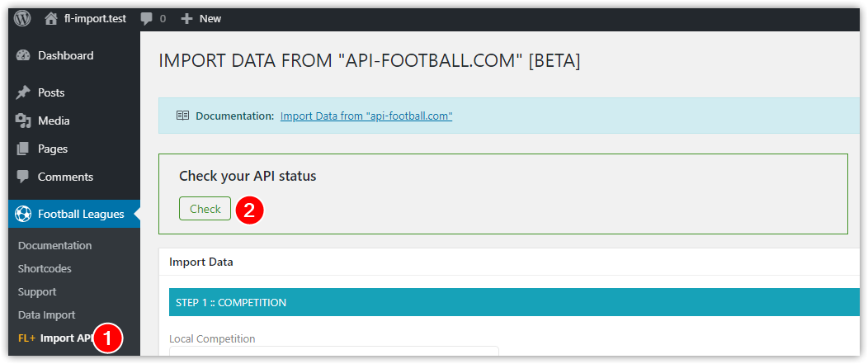Click the plus New icon
Viewport: 868px width, 364px height.
coord(187,18)
